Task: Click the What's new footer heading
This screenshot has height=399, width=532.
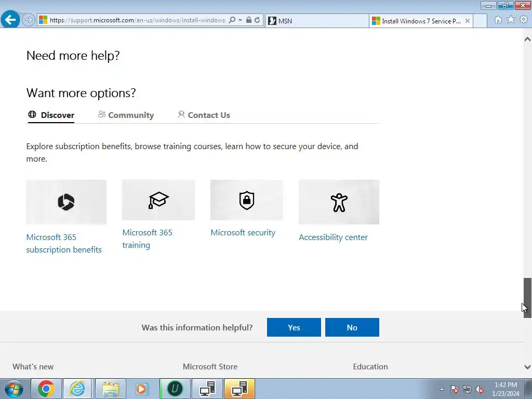Action: point(33,367)
